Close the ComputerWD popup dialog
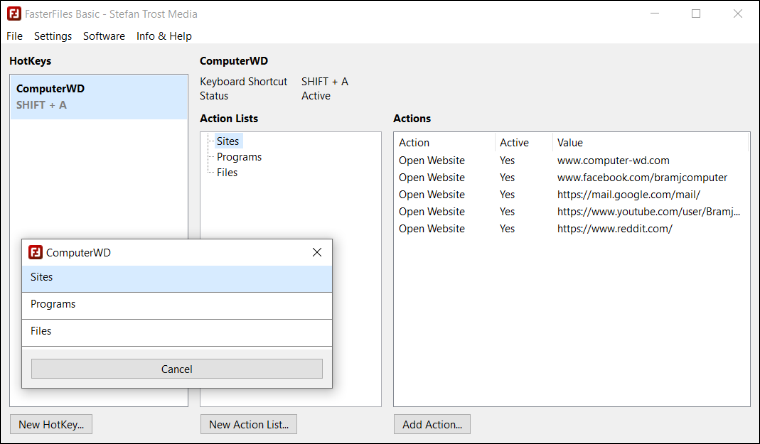 317,252
